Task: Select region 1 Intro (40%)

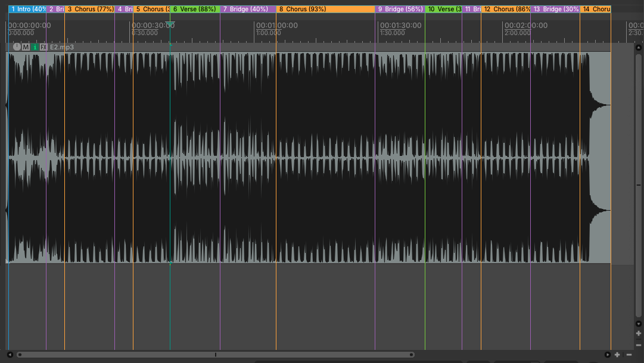Action: [27, 9]
